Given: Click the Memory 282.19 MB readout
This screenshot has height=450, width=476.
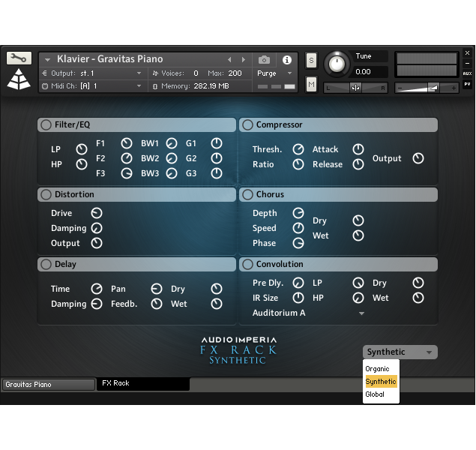Looking at the screenshot, I should (211, 86).
